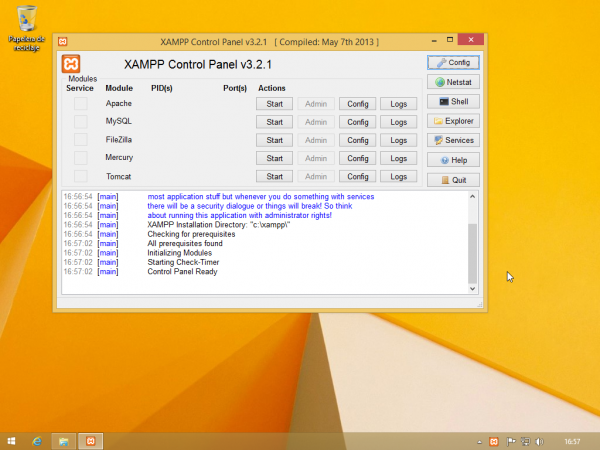Image resolution: width=600 pixels, height=450 pixels.
Task: Start the FileZilla module
Action: [x=274, y=140]
